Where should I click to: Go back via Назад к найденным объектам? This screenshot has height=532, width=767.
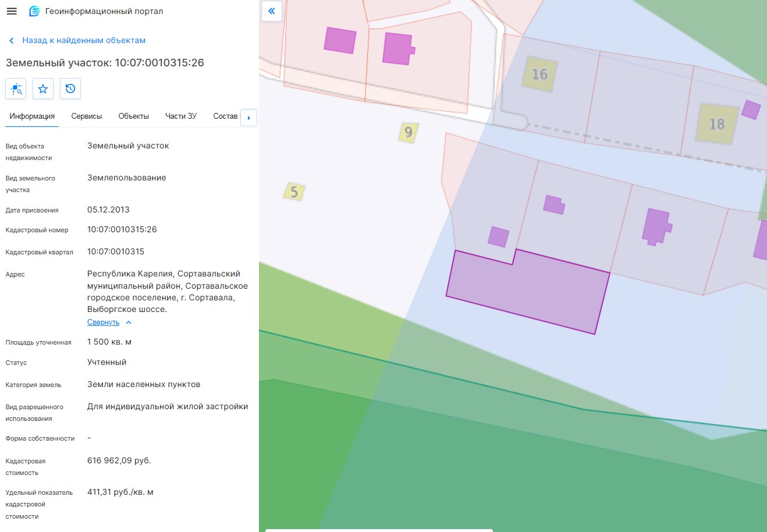[x=84, y=41]
